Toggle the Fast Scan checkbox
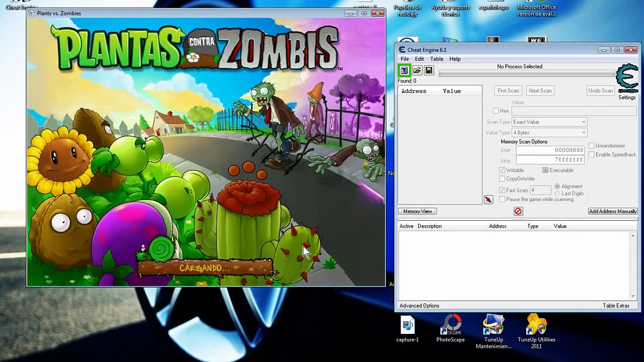Screen dimensions: 644x362 (502, 191)
